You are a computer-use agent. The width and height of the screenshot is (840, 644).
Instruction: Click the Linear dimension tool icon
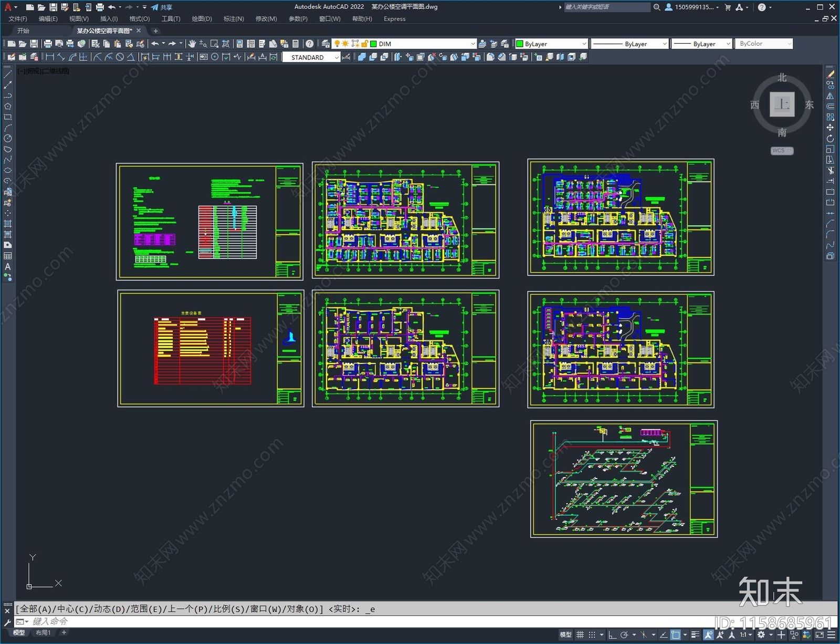[x=50, y=57]
